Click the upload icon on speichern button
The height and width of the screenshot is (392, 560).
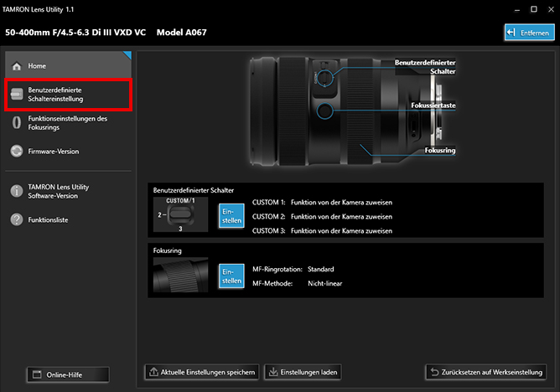tap(153, 372)
